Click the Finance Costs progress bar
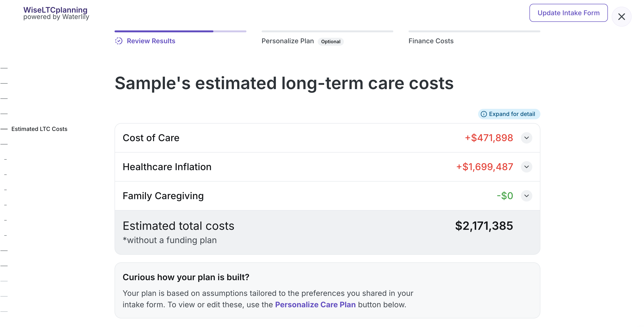Image resolution: width=644 pixels, height=327 pixels. [474, 31]
